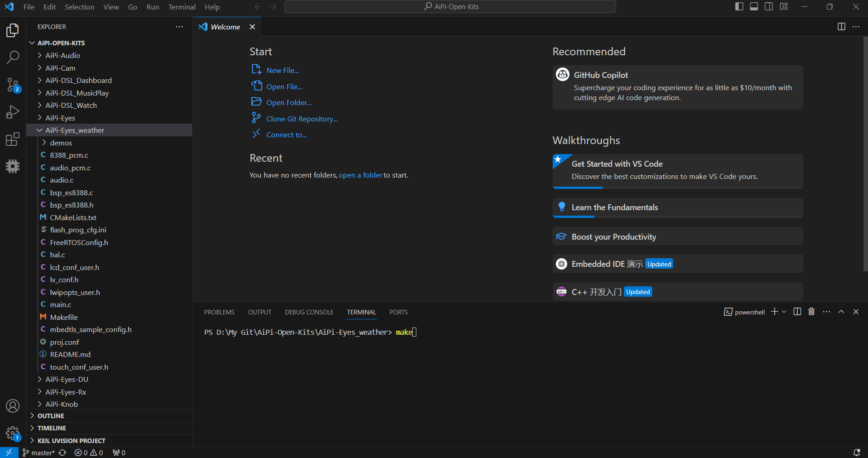The width and height of the screenshot is (868, 458).
Task: Open terminal panel more actions ellipsis
Action: pyautogui.click(x=826, y=312)
